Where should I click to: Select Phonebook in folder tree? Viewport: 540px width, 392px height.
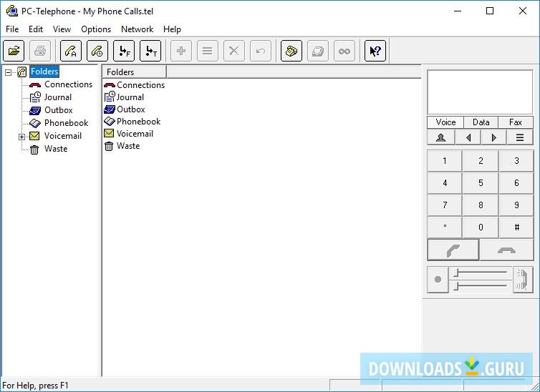[x=66, y=123]
